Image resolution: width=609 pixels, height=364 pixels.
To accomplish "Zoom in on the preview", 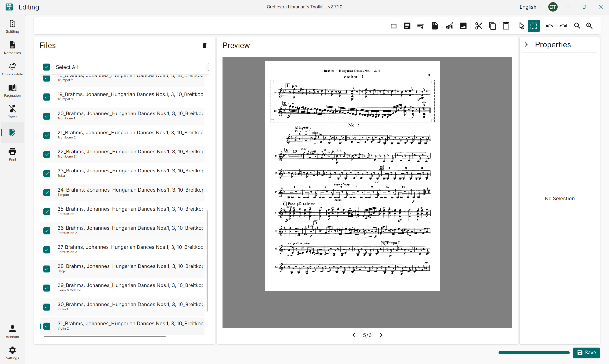I will click(589, 26).
